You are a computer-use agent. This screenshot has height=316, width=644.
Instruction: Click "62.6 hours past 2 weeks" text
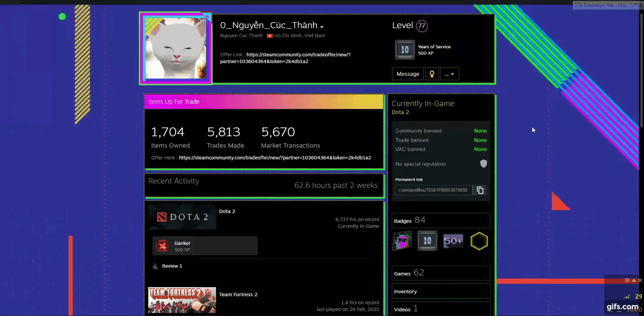pyautogui.click(x=336, y=186)
